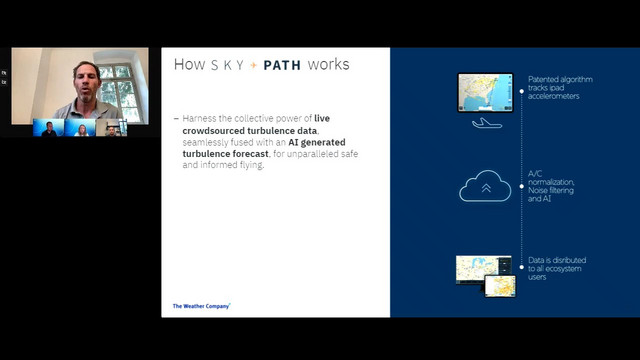Click the bold text crowdsourced turbulence data
The width and height of the screenshot is (640, 360).
point(250,131)
